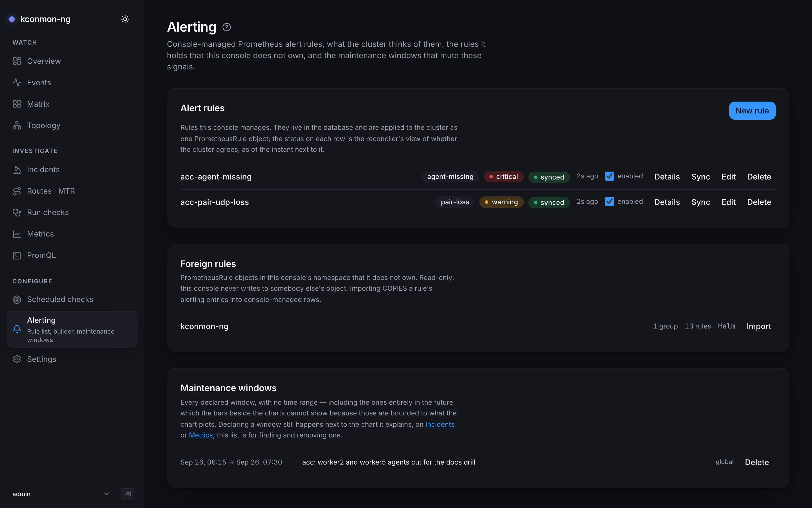This screenshot has height=508, width=812.
Task: Expand the admin user menu chevron
Action: point(106,494)
